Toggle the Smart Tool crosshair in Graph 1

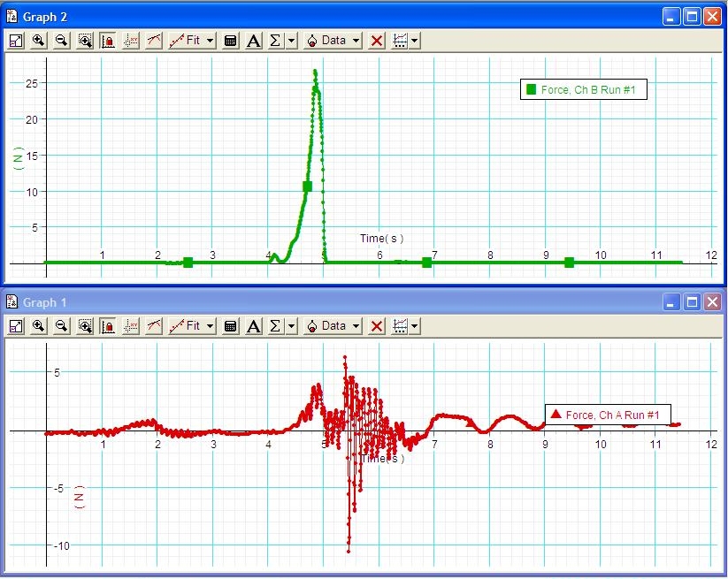pos(131,326)
